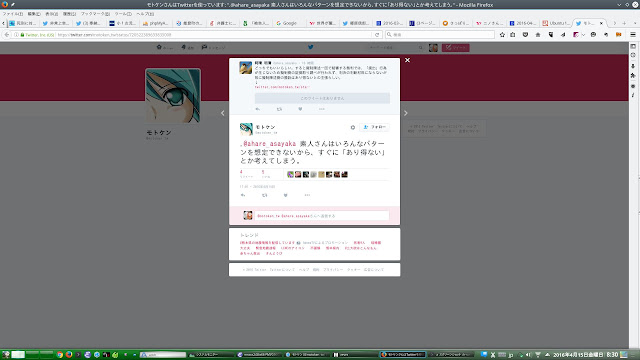Open モトケン avatar in the tweet popup

(246, 129)
